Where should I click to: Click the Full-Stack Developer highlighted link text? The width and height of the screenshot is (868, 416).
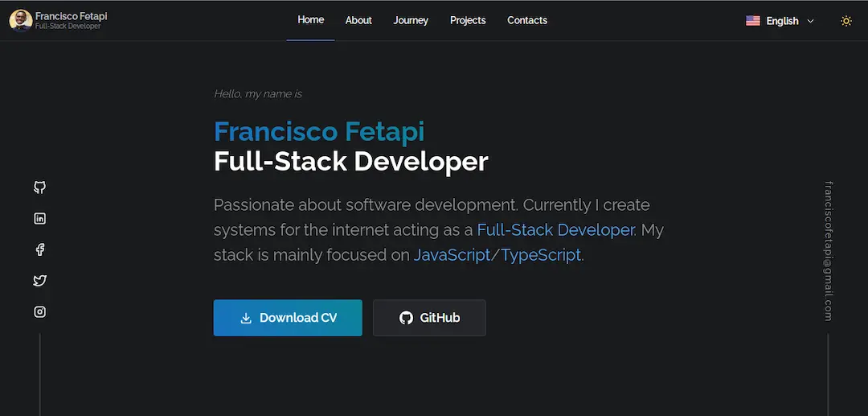(556, 230)
